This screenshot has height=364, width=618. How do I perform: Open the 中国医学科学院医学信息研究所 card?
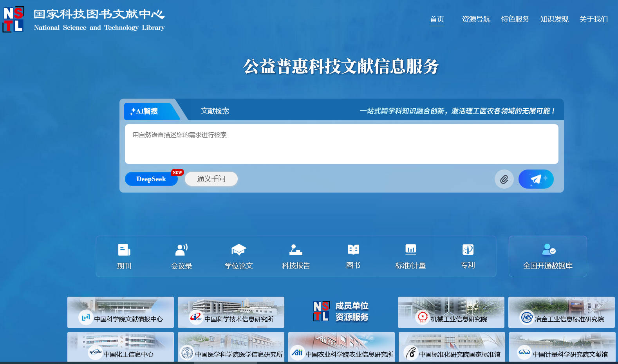[x=231, y=347]
